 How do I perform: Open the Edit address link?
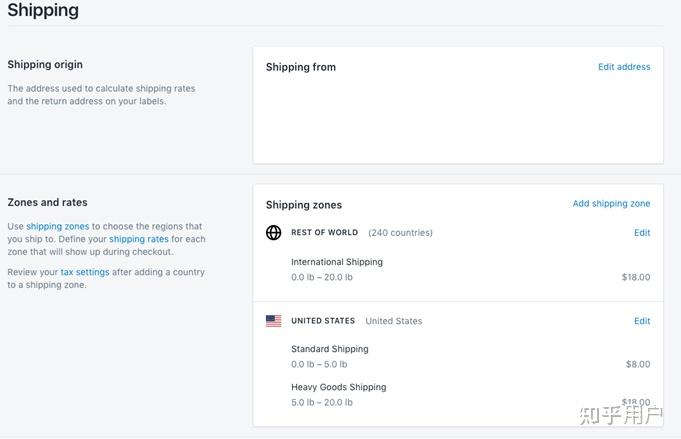click(x=624, y=67)
